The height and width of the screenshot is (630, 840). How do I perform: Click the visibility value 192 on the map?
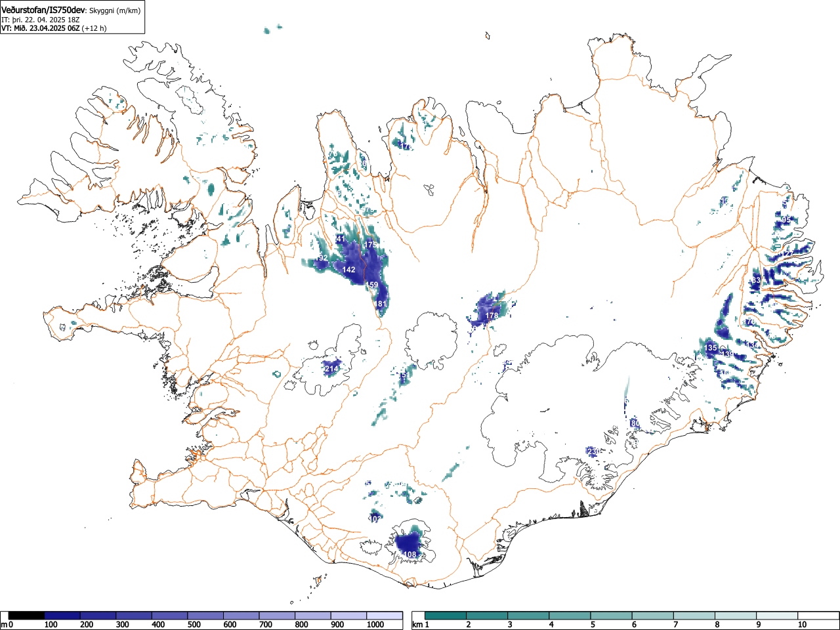click(321, 259)
